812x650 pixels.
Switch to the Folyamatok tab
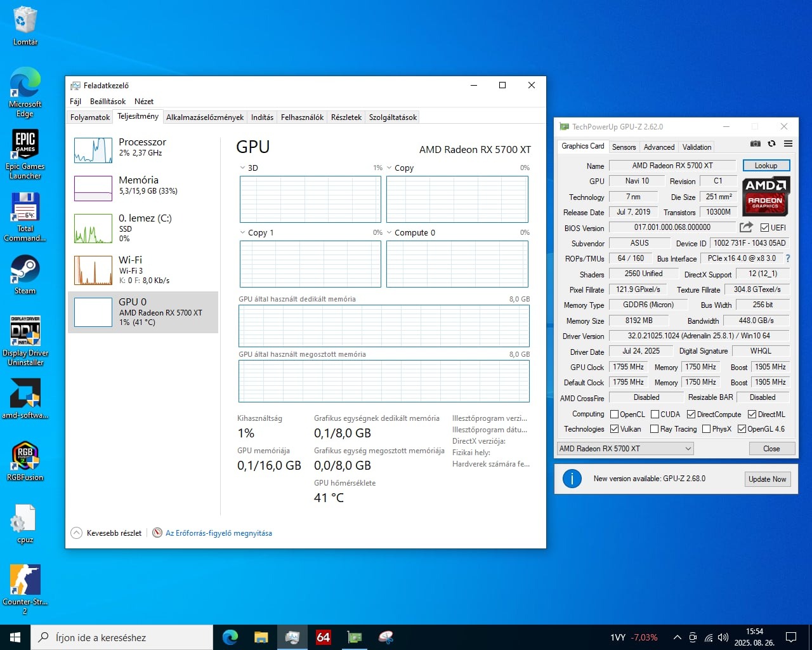[90, 117]
